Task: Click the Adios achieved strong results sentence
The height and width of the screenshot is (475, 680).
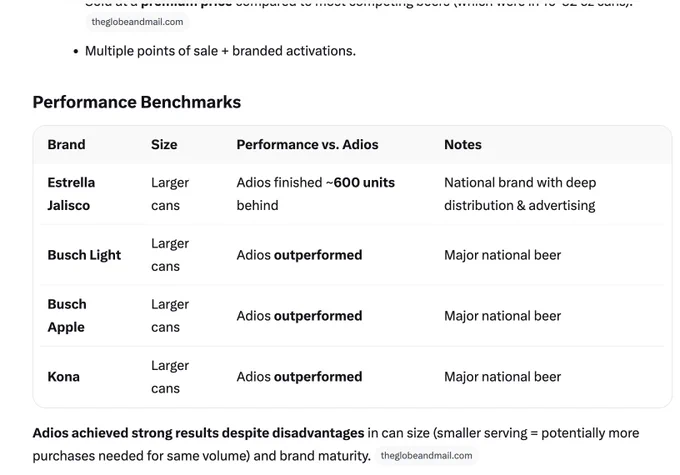Action: pyautogui.click(x=336, y=444)
